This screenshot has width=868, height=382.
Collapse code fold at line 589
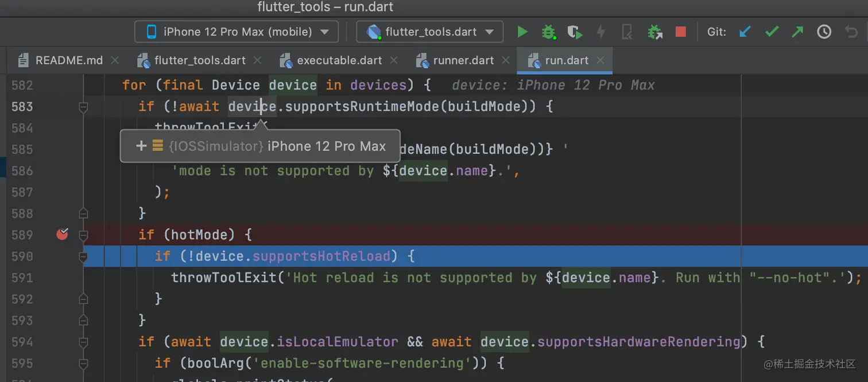coord(83,234)
